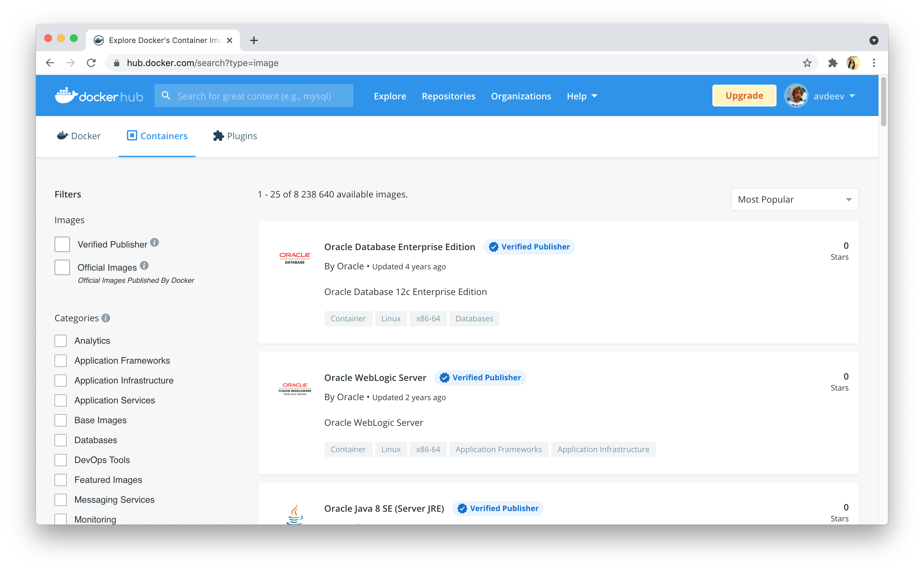Image resolution: width=924 pixels, height=572 pixels.
Task: Open the Most Popular sort dropdown
Action: click(795, 199)
